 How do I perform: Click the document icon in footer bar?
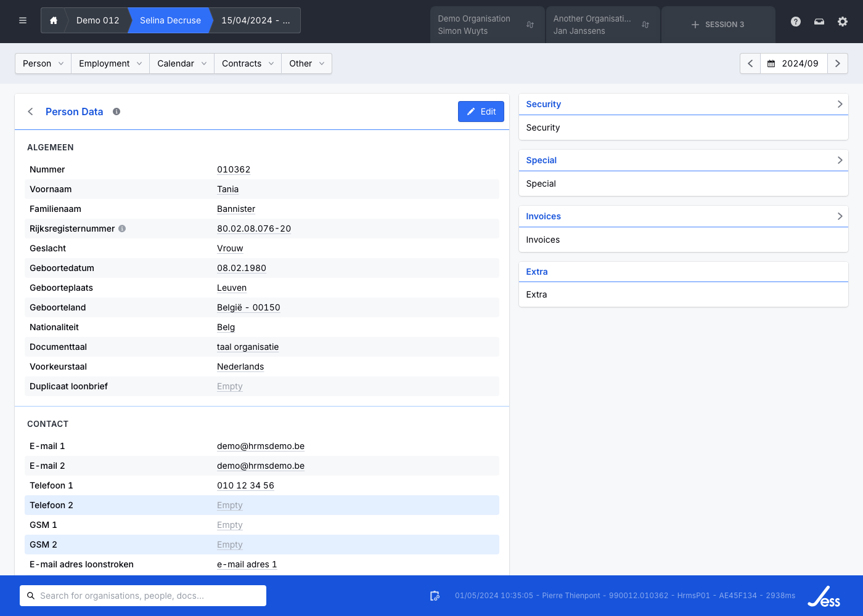pyautogui.click(x=435, y=596)
